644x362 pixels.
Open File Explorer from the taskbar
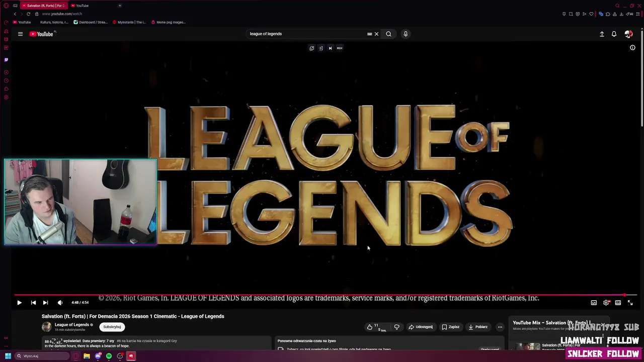[x=87, y=356]
